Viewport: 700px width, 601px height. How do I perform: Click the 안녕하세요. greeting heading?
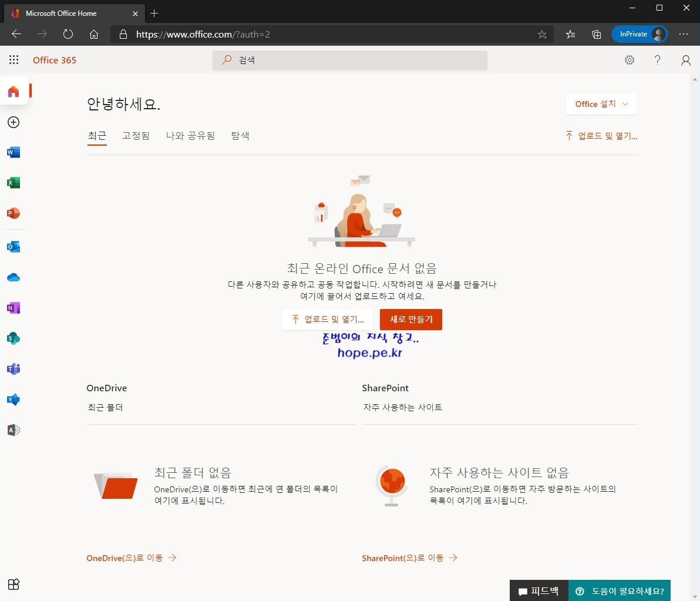point(124,104)
